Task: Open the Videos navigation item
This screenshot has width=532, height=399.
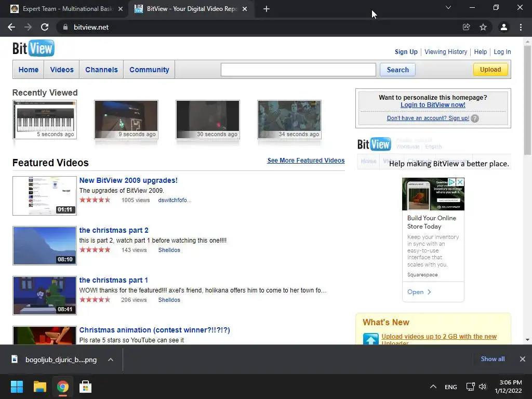Action: (x=62, y=70)
